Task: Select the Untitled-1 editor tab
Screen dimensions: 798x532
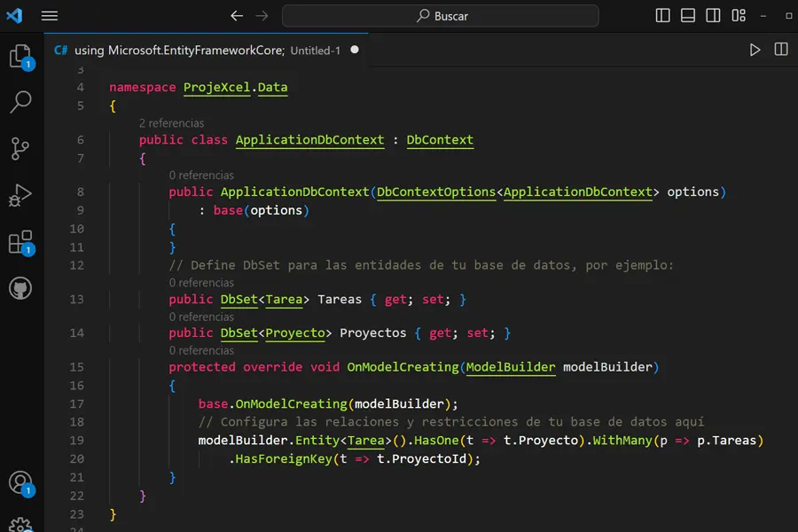Action: [206, 50]
